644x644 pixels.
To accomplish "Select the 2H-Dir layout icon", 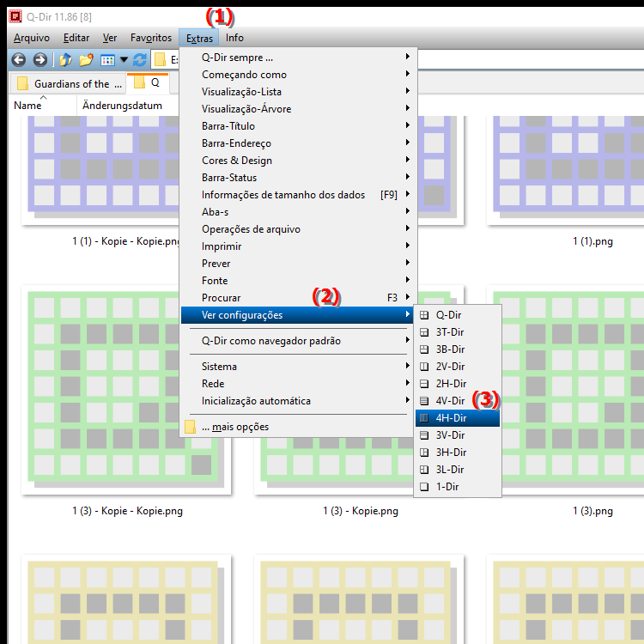I will 424,384.
